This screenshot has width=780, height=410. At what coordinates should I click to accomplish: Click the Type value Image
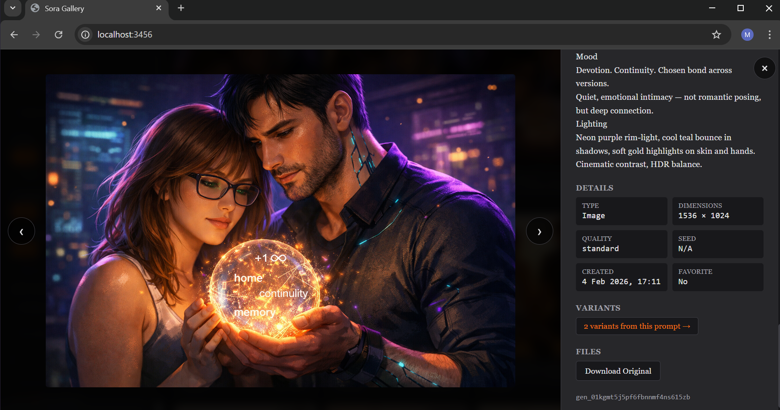click(x=593, y=215)
